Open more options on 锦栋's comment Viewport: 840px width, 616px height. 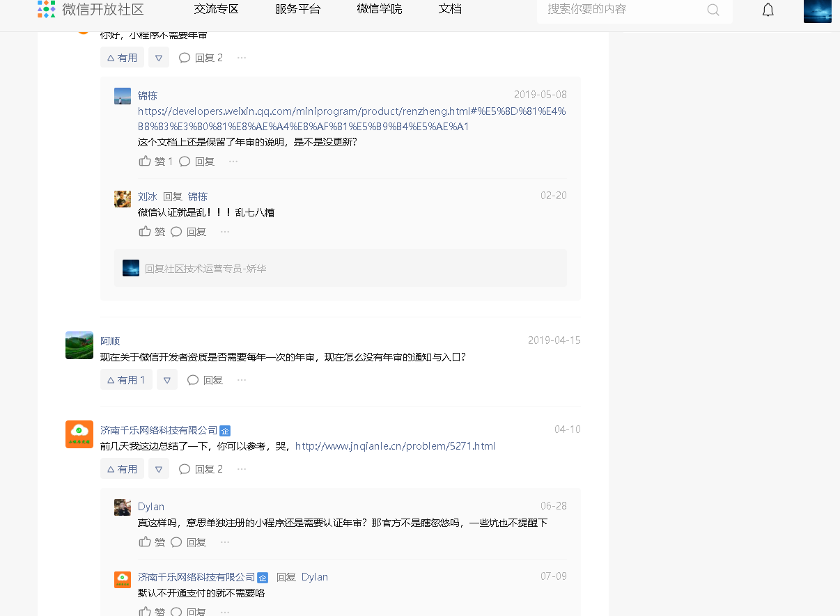click(x=233, y=161)
